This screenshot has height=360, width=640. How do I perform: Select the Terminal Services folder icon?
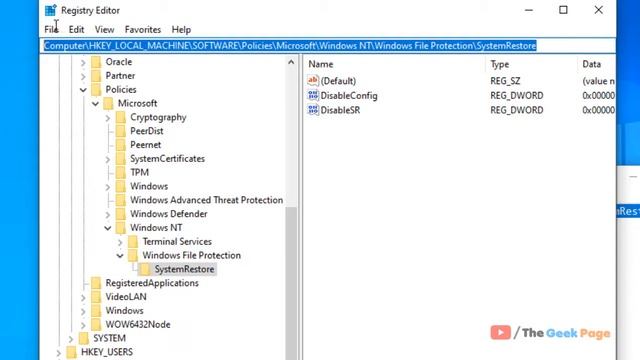(133, 242)
